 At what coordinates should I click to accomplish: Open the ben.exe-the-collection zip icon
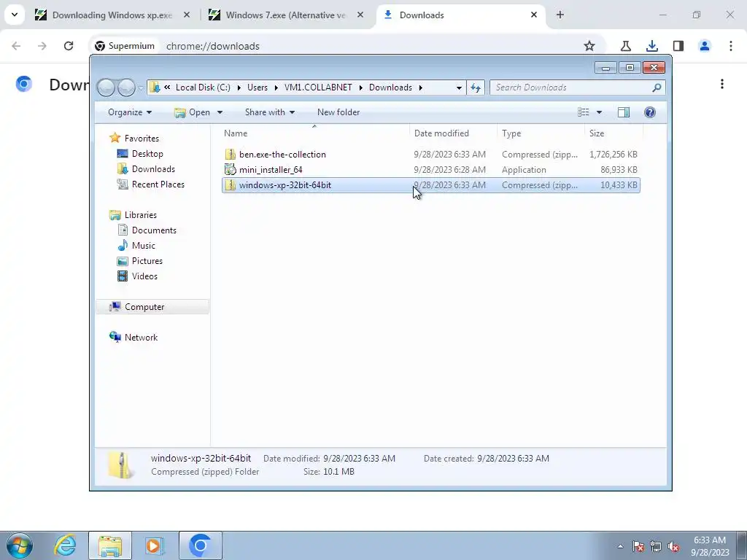(x=230, y=155)
